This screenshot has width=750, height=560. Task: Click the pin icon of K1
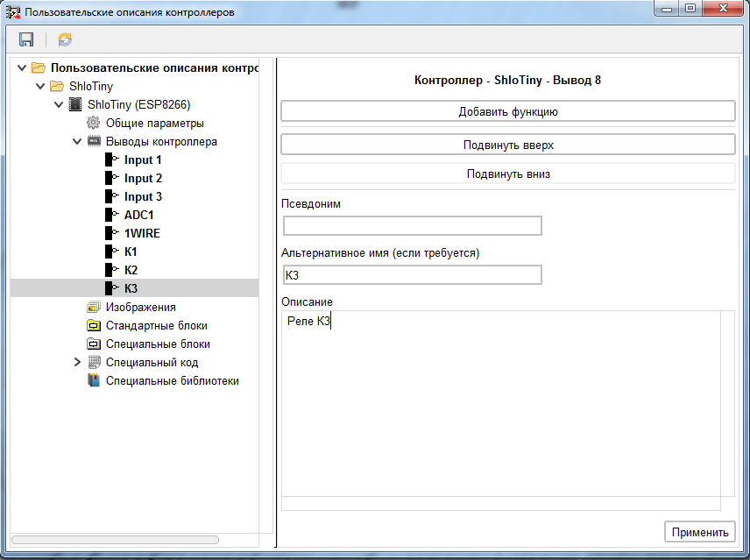pos(112,252)
